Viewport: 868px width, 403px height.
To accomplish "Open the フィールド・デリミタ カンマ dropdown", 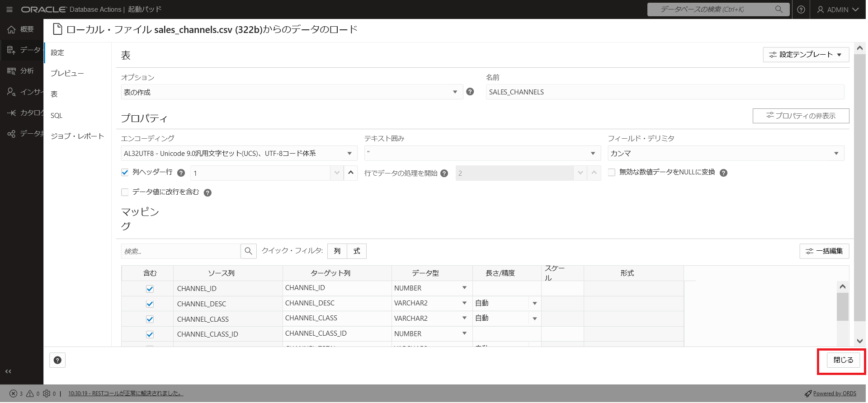I will tap(726, 154).
